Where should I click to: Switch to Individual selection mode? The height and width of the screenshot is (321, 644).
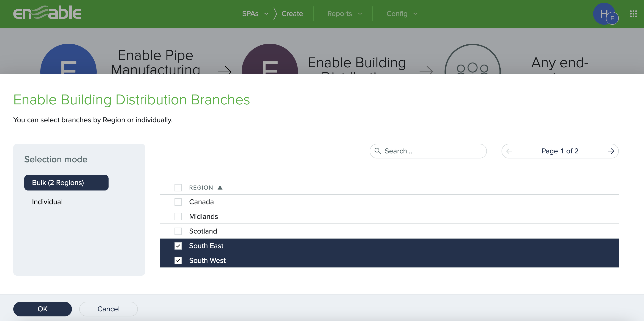point(47,202)
